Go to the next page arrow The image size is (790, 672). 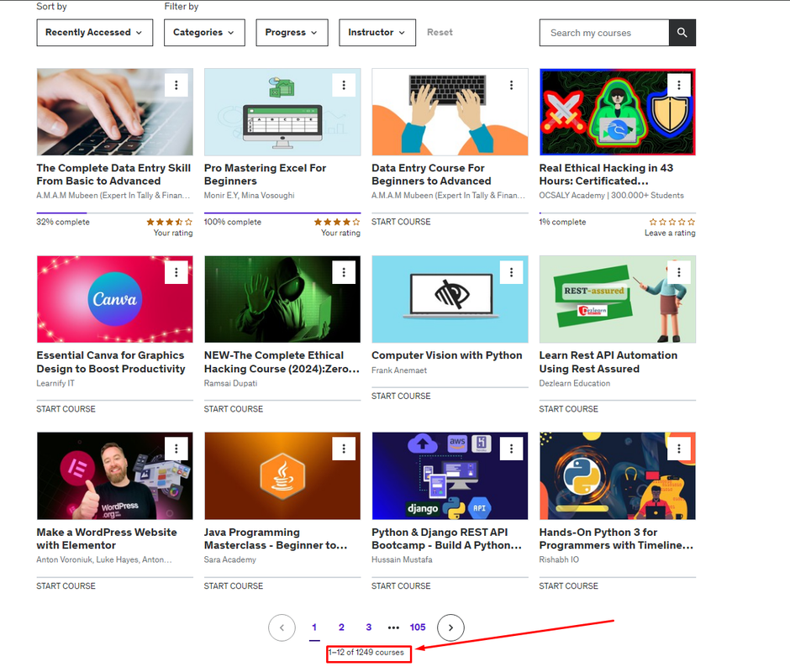pyautogui.click(x=450, y=627)
